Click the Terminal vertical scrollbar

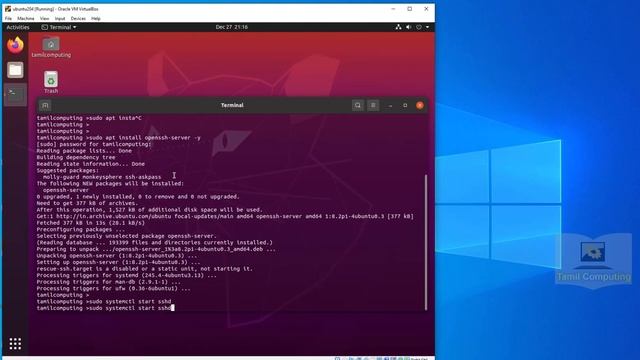click(x=426, y=242)
